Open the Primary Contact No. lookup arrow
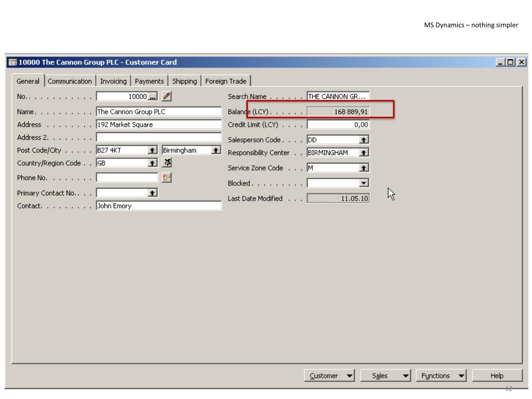This screenshot has height=399, width=532. [x=152, y=193]
